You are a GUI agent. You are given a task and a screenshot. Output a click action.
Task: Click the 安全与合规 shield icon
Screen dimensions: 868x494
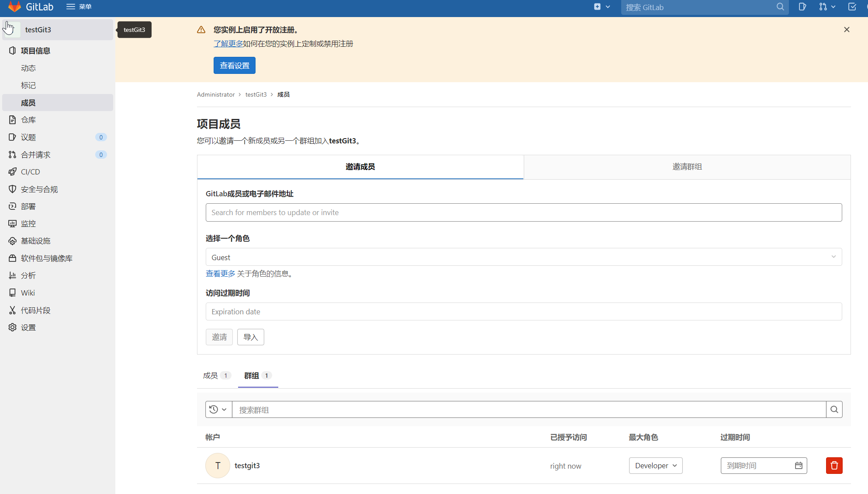(12, 189)
